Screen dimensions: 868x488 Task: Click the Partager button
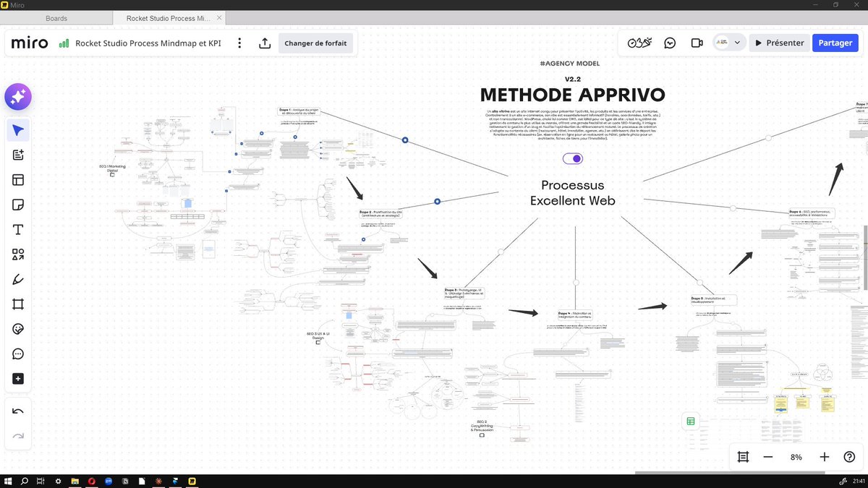pyautogui.click(x=835, y=43)
